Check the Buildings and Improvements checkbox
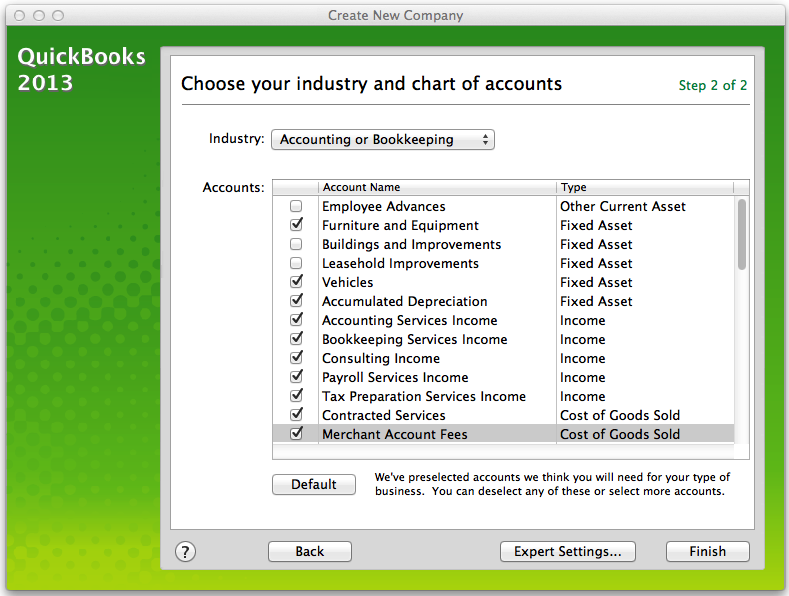The height and width of the screenshot is (596, 789). (296, 244)
